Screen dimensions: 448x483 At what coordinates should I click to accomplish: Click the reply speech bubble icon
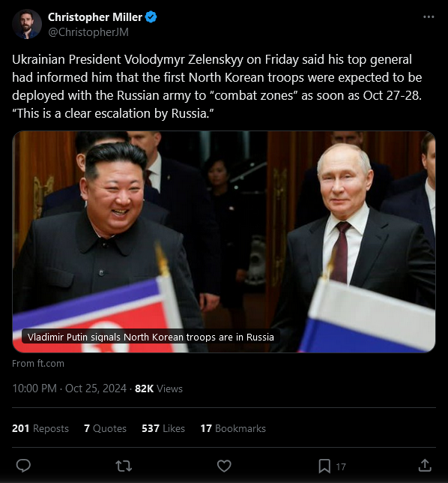pos(23,466)
